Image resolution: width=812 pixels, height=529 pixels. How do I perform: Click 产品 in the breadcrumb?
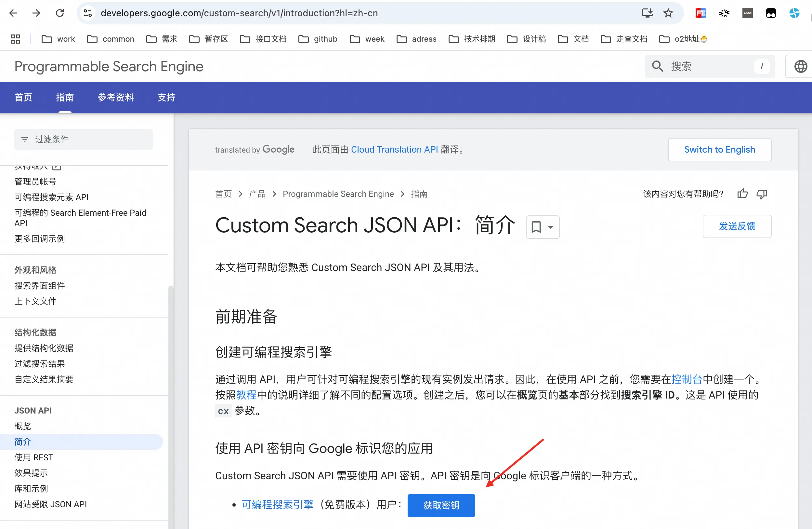257,194
